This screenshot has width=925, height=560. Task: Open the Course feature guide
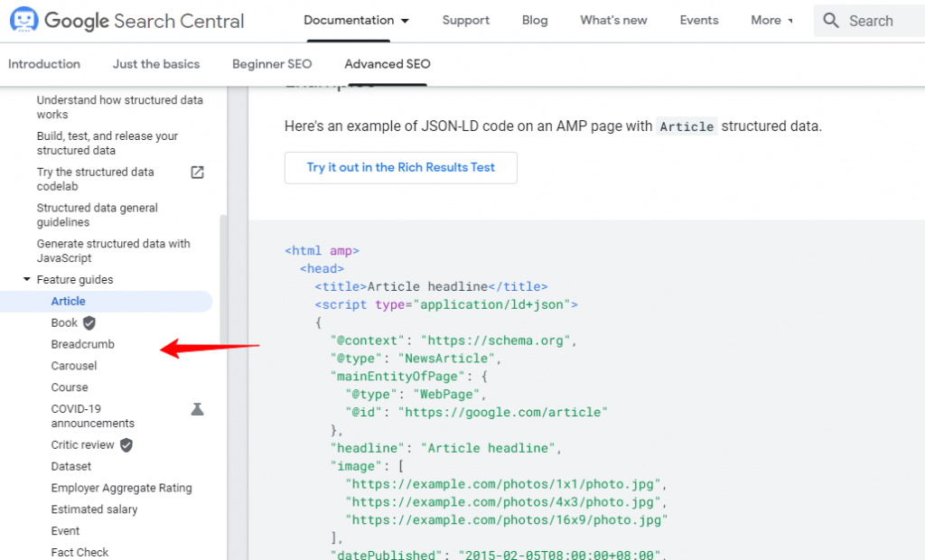70,387
